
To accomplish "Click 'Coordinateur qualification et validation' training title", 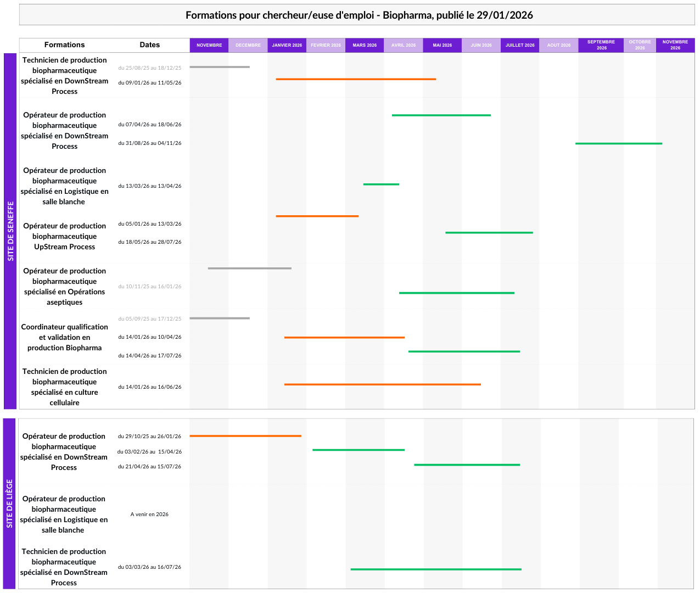I will click(64, 337).
